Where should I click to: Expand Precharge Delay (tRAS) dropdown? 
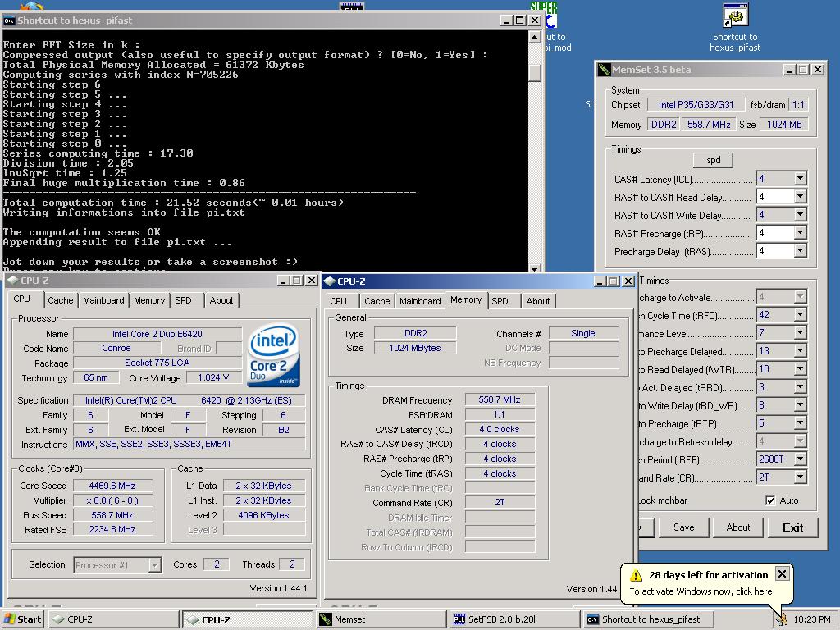[x=800, y=250]
